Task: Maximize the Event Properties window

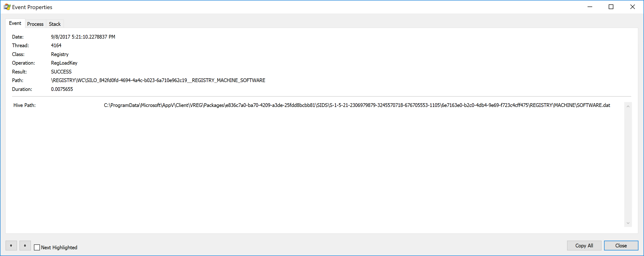Action: tap(611, 7)
